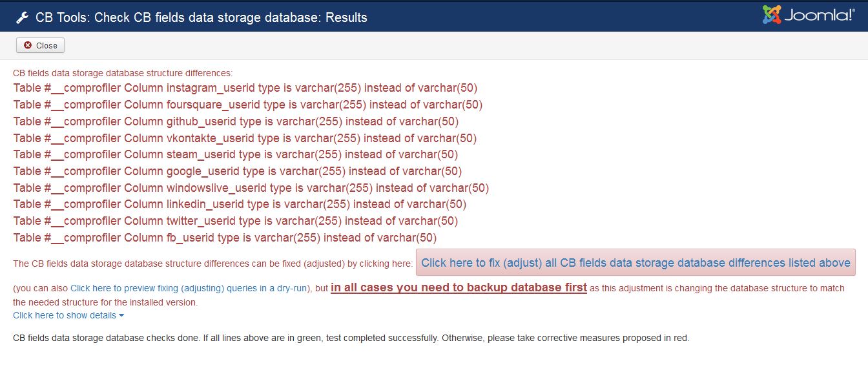
Task: Click the Joomla! logo
Action: tap(808, 15)
